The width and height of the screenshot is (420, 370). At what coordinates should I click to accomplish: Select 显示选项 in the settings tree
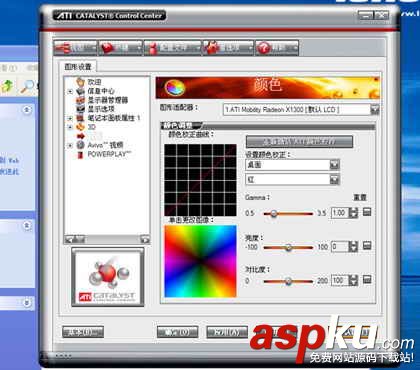pyautogui.click(x=101, y=109)
